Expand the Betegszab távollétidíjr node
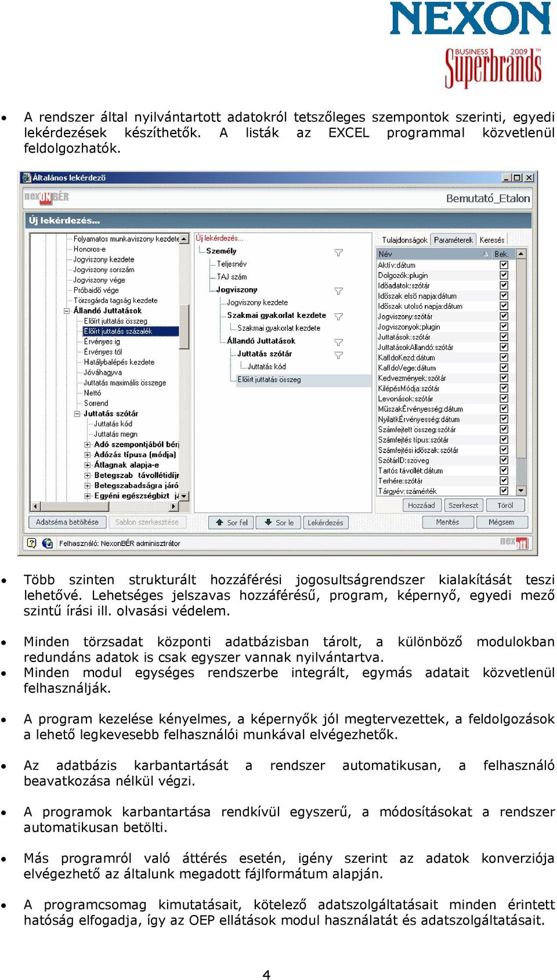Viewport: 557px width, 980px height. (88, 475)
